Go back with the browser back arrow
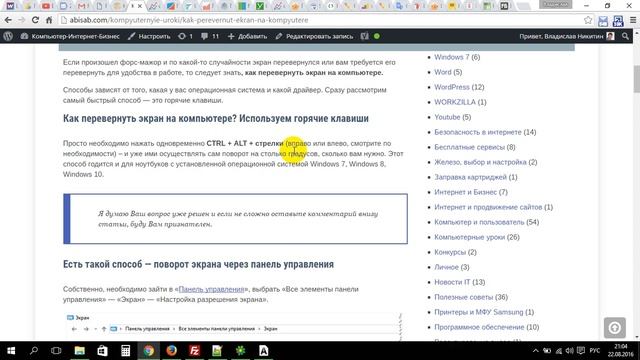Image resolution: width=640 pixels, height=360 pixels. tap(8, 20)
